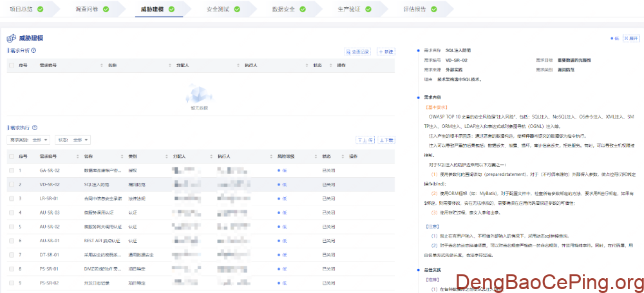Sort 需求执行 table by 名称

pos(122,156)
